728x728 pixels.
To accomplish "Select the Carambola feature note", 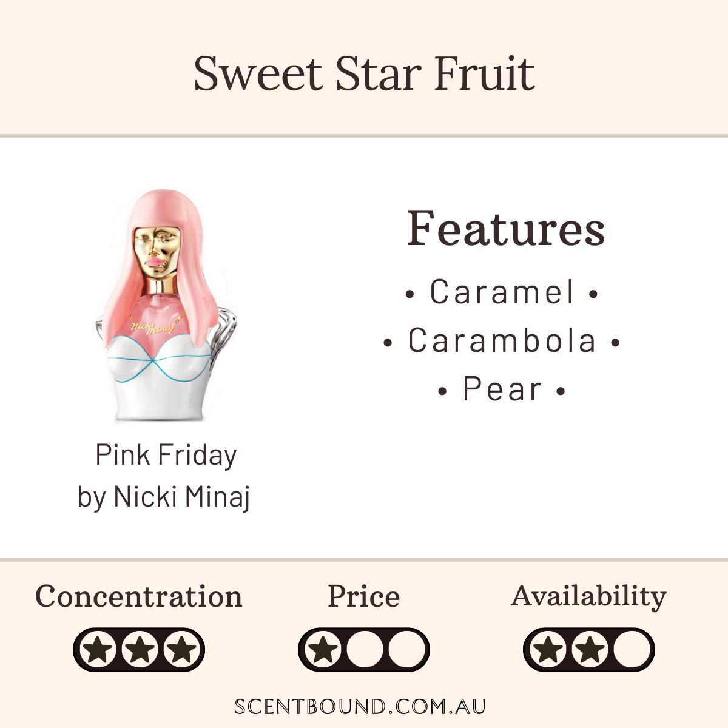I will click(502, 341).
